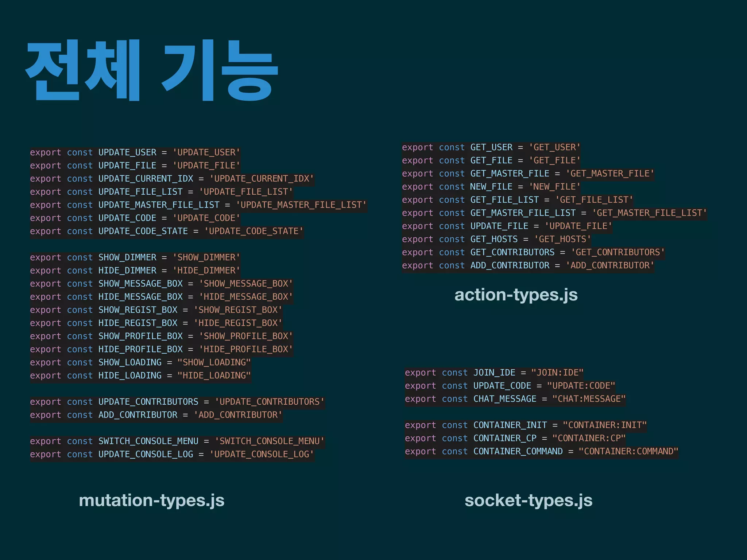This screenshot has width=747, height=560.
Task: Click the line UPDATE_CODE = 'UPDATE_CODE'
Action: 135,218
